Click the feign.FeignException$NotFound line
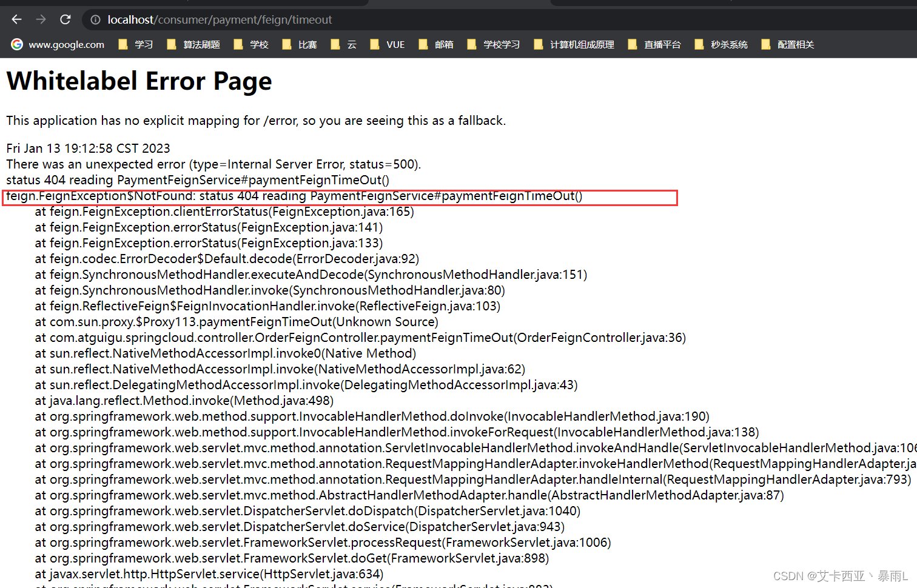The height and width of the screenshot is (588, 917). [294, 196]
